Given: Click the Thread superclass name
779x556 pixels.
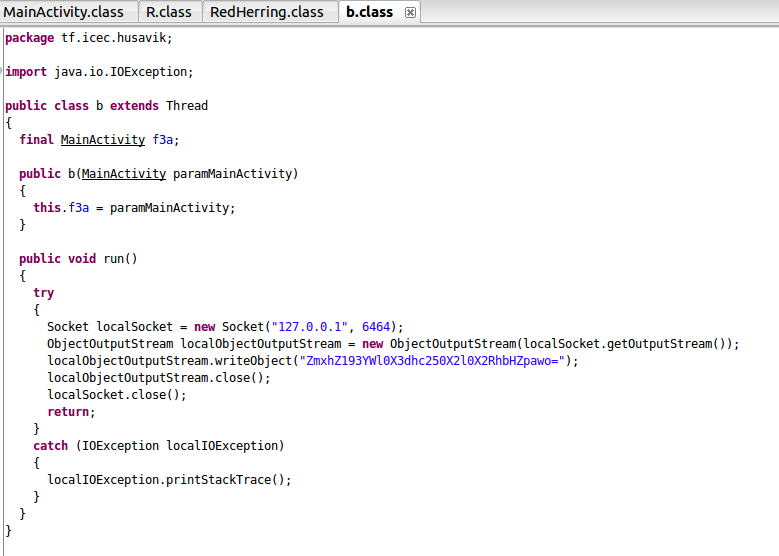Looking at the screenshot, I should pos(187,106).
